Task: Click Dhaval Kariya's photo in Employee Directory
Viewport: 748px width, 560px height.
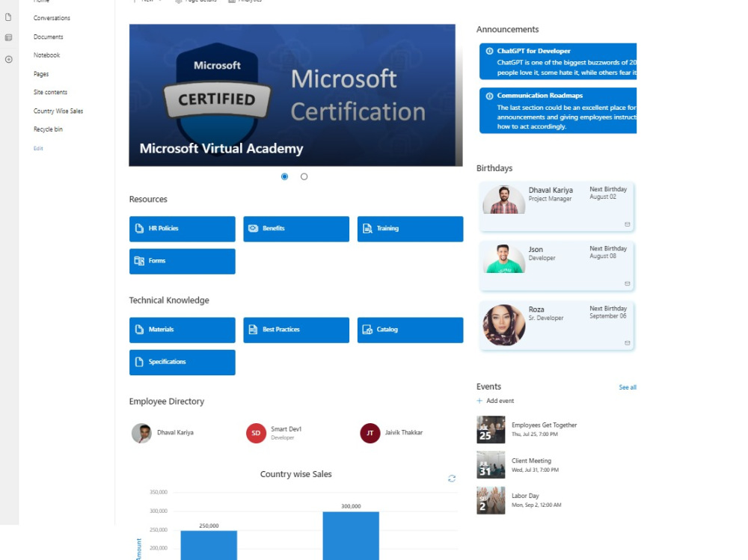Action: click(141, 433)
